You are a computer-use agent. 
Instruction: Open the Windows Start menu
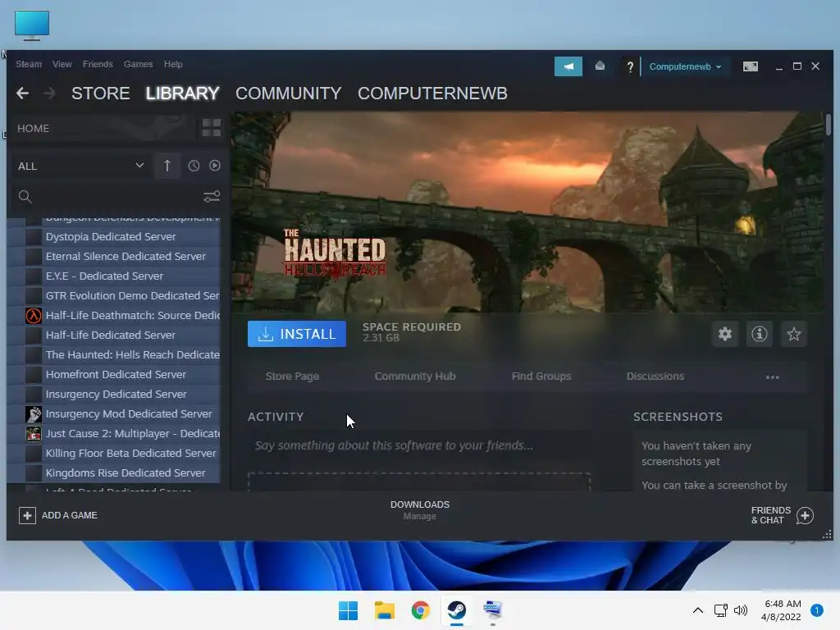348,610
